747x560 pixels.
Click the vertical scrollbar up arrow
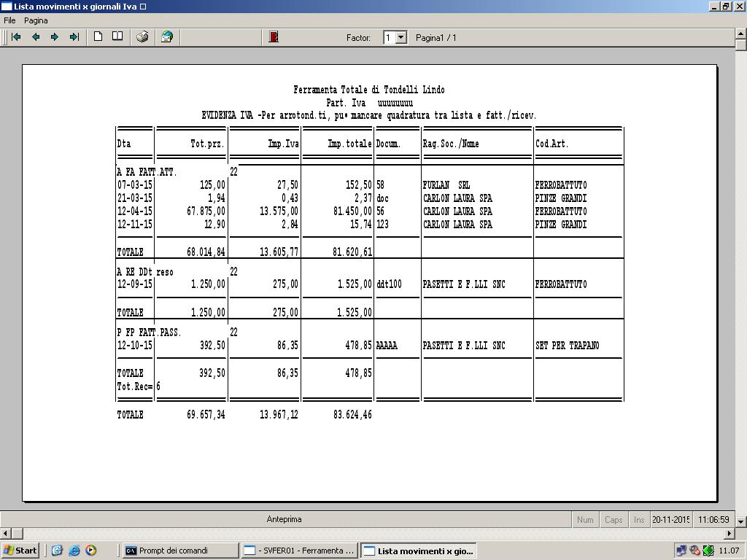pos(741,34)
